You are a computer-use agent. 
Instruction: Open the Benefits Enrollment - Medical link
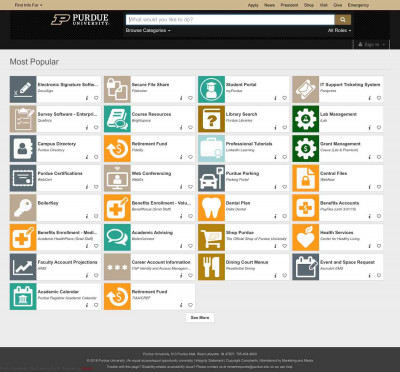point(67,232)
